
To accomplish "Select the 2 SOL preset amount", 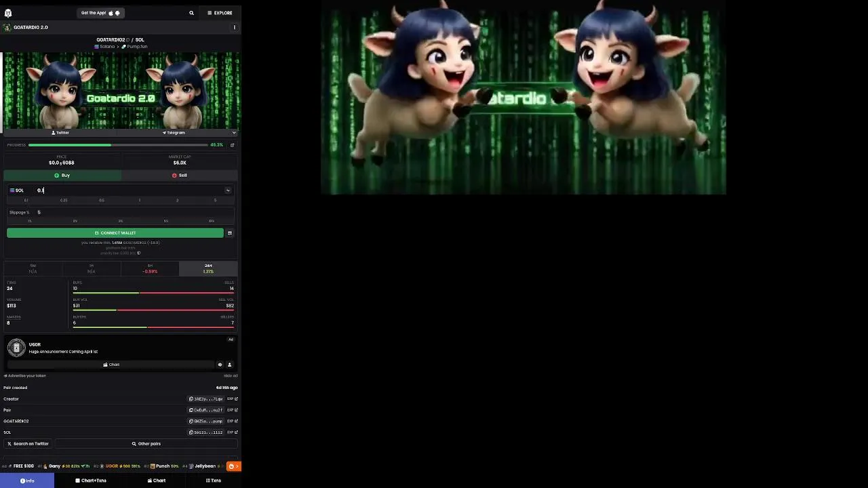I will pos(178,201).
